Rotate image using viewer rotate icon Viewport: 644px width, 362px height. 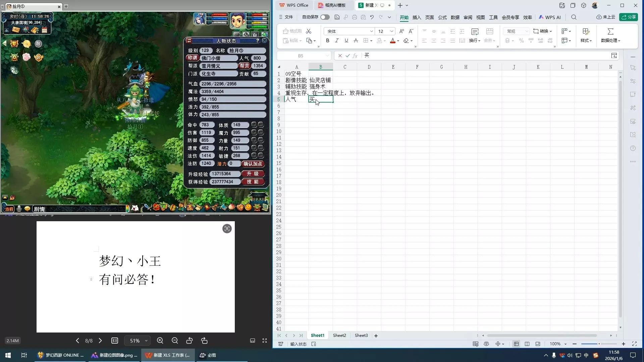pyautogui.click(x=189, y=341)
